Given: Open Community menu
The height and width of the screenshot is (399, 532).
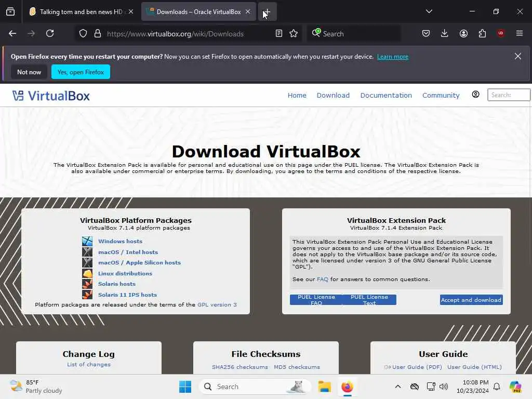Looking at the screenshot, I should click(441, 96).
